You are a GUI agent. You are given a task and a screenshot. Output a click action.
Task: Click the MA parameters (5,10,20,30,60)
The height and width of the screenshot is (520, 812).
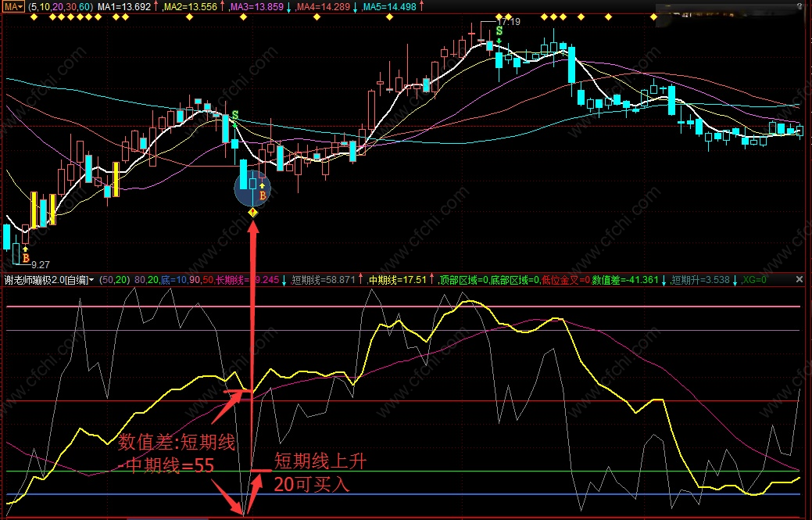pyautogui.click(x=59, y=7)
